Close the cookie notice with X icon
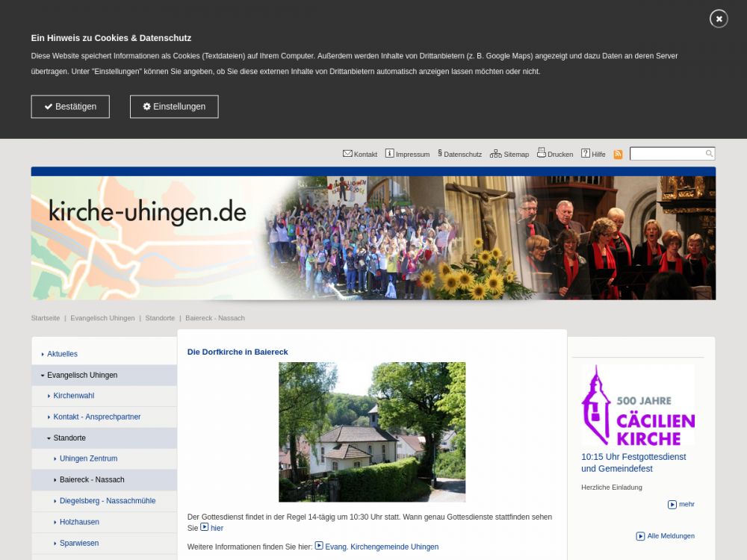The height and width of the screenshot is (560, 747). coord(719,19)
